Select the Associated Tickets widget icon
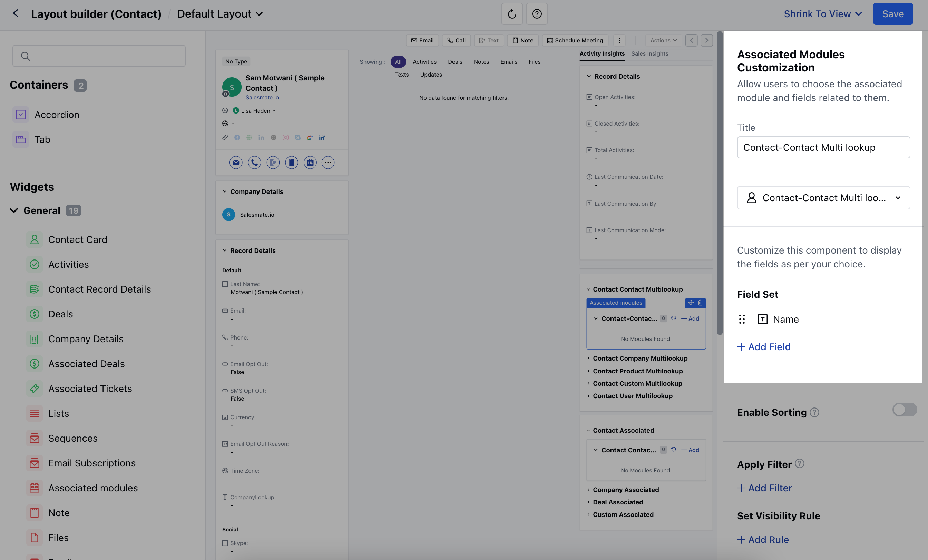This screenshot has width=928, height=560. 34,388
